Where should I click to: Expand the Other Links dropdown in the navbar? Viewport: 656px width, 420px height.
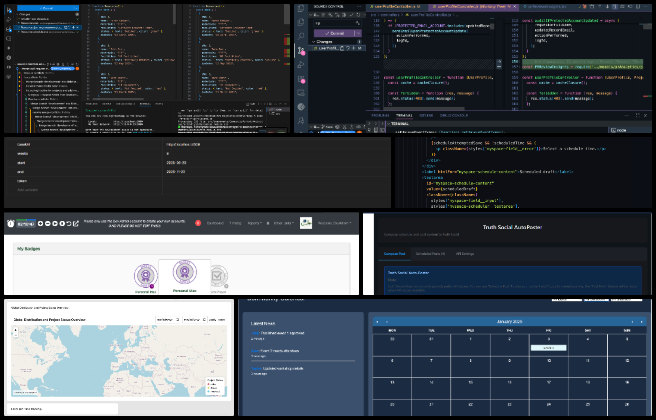[284, 223]
